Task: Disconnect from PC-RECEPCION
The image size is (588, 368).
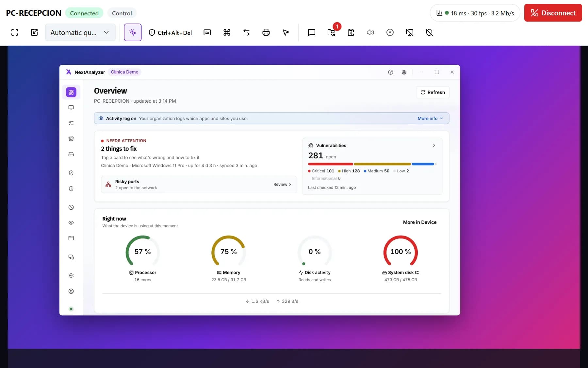Action: (x=553, y=13)
